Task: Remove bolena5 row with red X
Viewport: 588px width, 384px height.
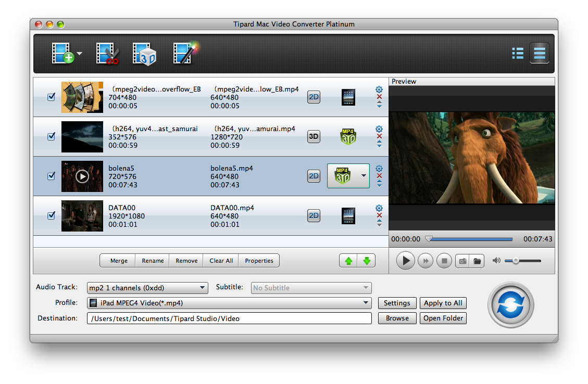Action: (x=379, y=176)
